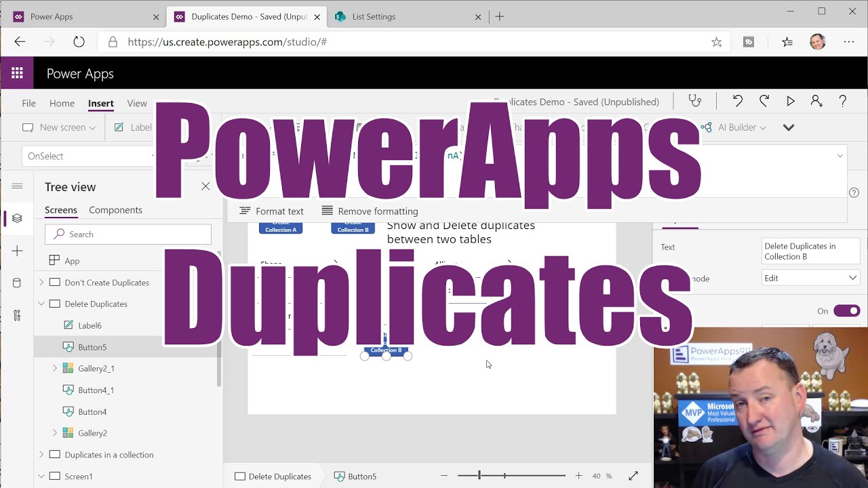
Task: Open the browser settings ellipsis menu
Action: click(849, 42)
